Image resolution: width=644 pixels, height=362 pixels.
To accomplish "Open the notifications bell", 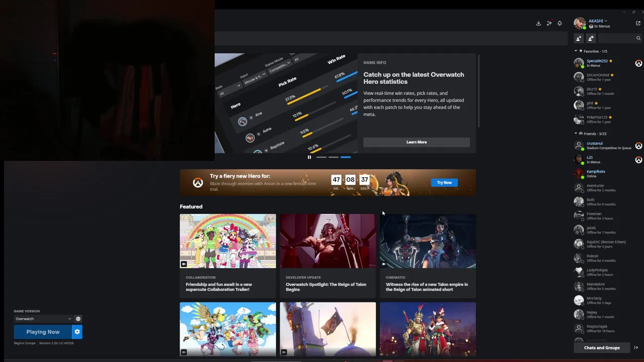I will 559,23.
